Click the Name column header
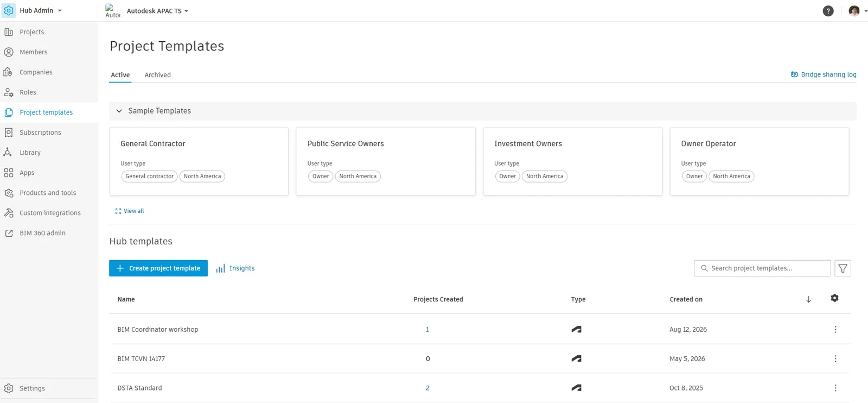 coord(126,299)
